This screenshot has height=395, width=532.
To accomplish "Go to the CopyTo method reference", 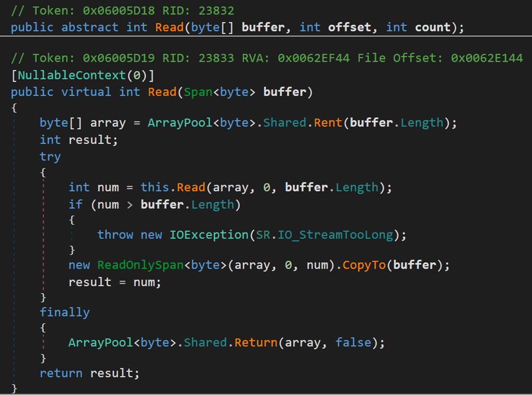I will [x=364, y=265].
